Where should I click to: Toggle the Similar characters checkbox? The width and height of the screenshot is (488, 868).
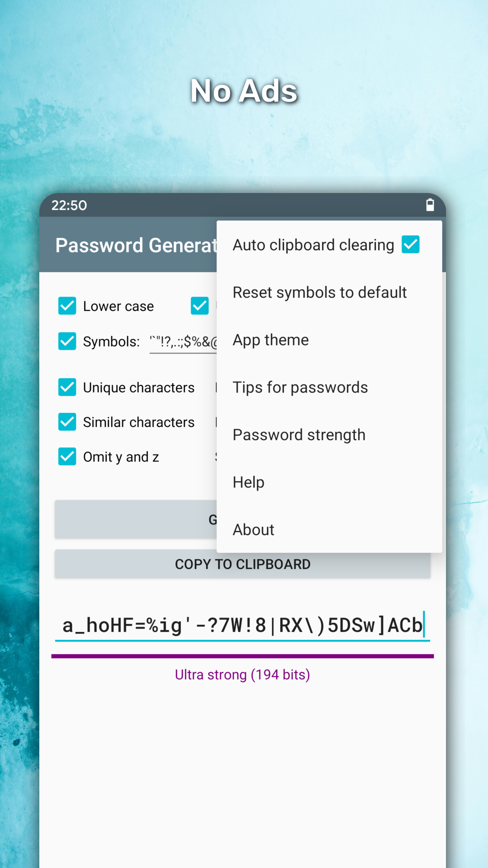[67, 422]
